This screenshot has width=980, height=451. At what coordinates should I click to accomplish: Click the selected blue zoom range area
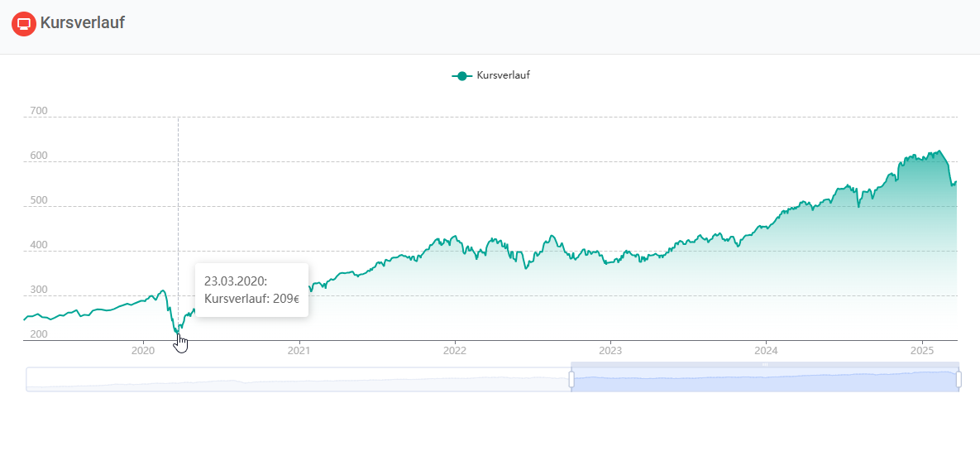click(765, 381)
